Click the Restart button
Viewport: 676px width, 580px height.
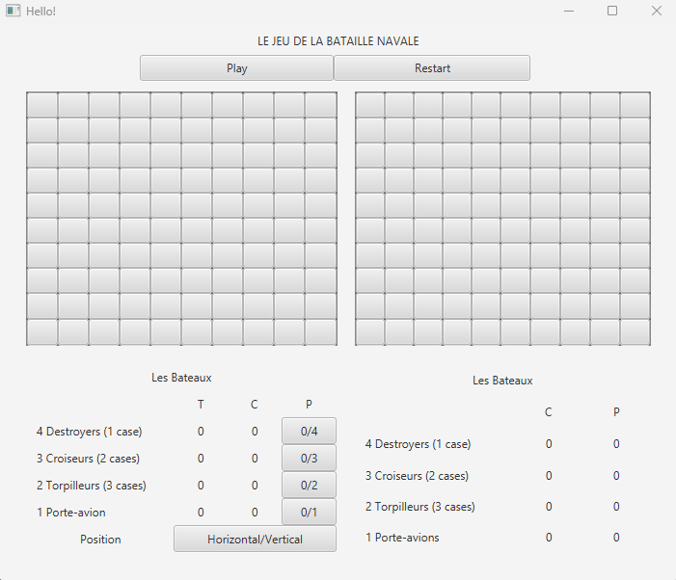432,68
